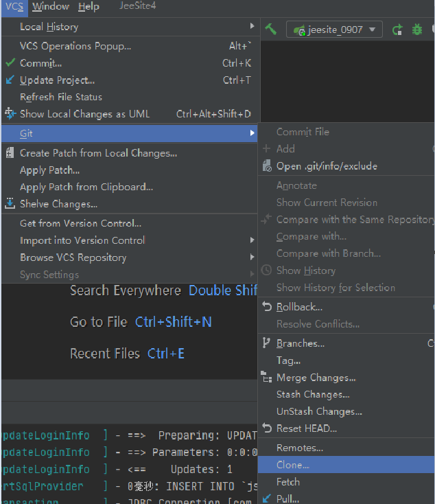435x504 pixels.
Task: Choose Stash Changes... in Git submenu
Action: point(313,394)
